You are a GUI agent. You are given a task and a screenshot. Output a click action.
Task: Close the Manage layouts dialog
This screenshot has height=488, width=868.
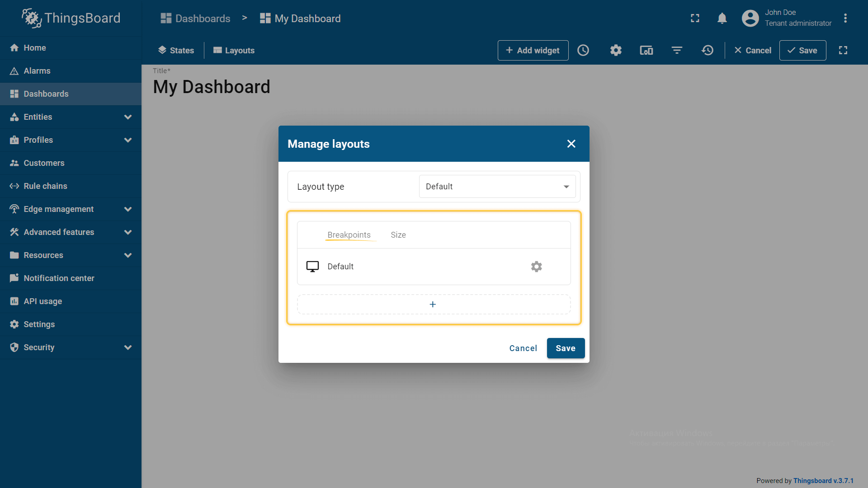571,144
